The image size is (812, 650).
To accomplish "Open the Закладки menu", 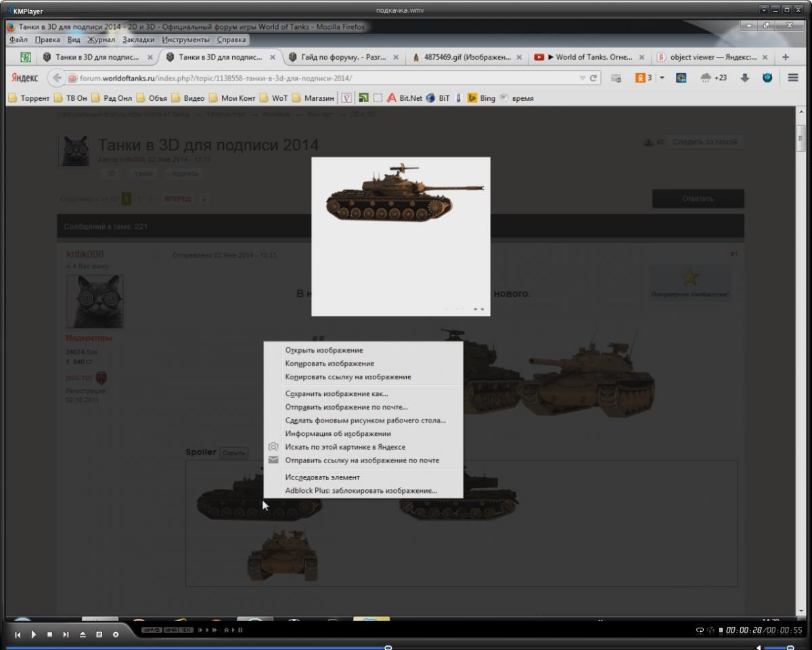I will [x=139, y=39].
